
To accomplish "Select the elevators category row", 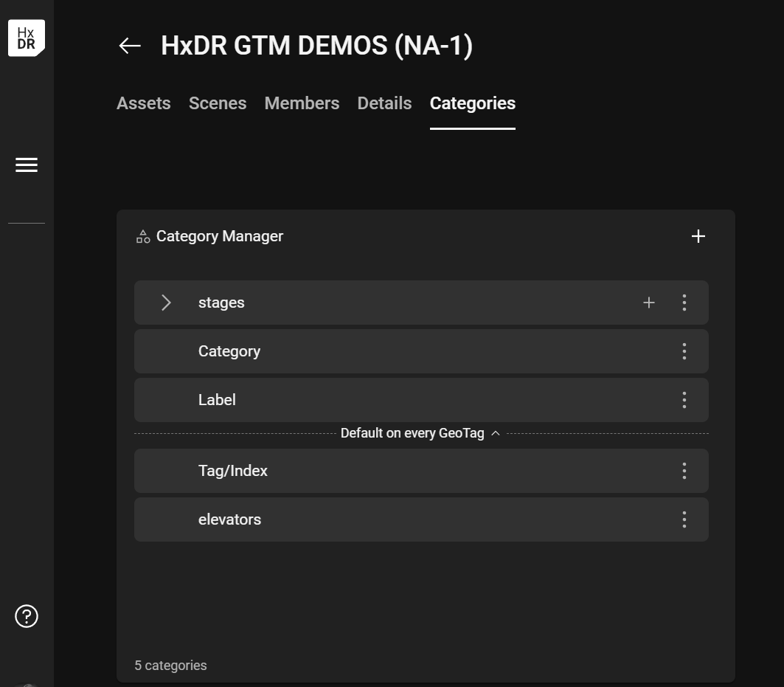I will pos(398,519).
